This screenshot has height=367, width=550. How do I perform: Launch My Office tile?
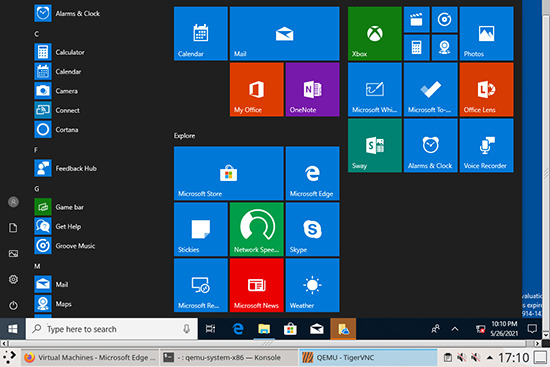[257, 89]
